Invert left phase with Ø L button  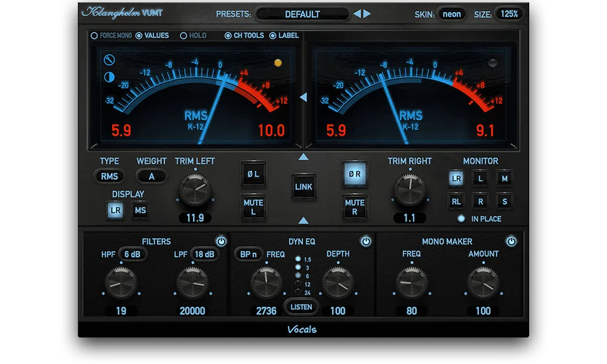pyautogui.click(x=253, y=174)
